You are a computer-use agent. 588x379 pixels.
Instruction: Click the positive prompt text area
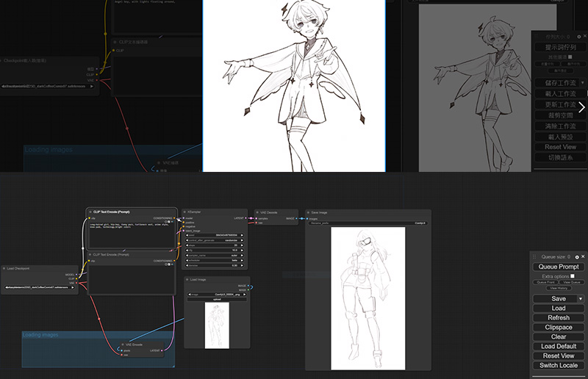coord(132,236)
